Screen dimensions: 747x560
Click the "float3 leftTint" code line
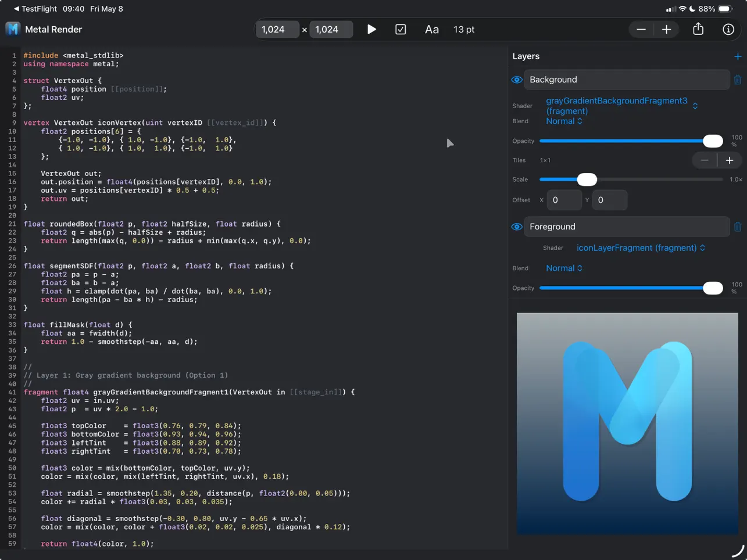(141, 443)
